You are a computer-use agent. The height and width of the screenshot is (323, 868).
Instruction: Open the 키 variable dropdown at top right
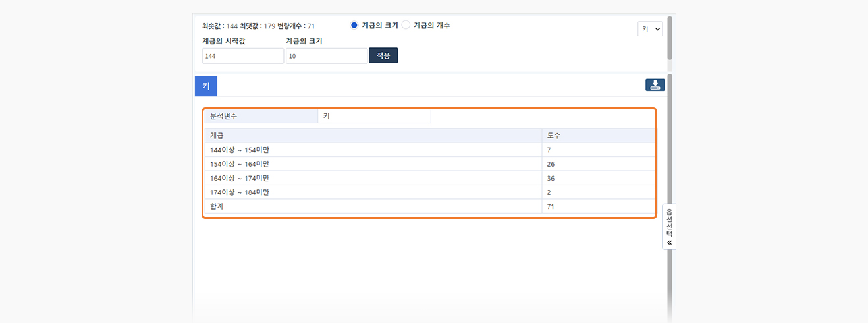649,30
